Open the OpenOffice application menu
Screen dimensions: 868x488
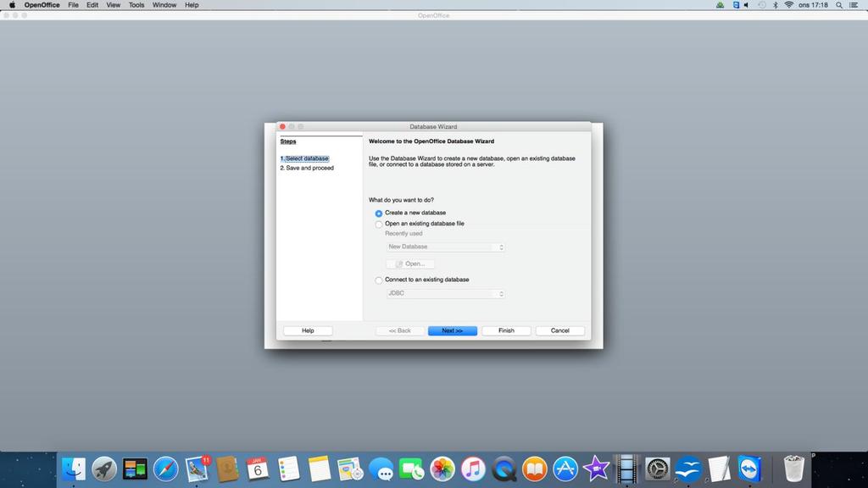42,5
